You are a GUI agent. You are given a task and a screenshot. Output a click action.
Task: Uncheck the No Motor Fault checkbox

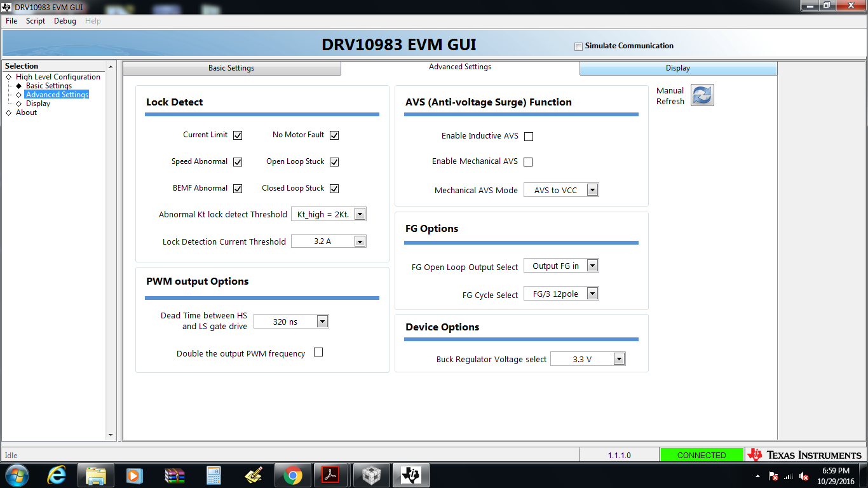coord(334,135)
